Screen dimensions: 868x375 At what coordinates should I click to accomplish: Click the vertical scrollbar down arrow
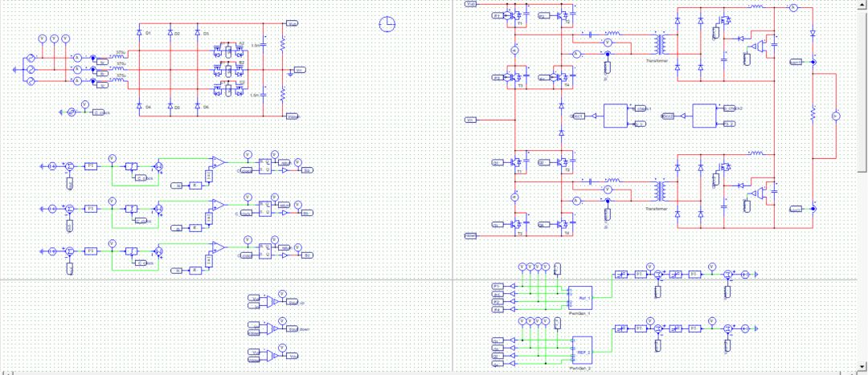(x=862, y=367)
